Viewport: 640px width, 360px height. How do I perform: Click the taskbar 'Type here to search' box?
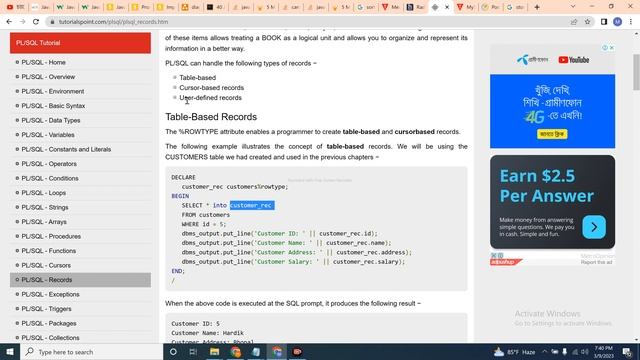pyautogui.click(x=91, y=352)
